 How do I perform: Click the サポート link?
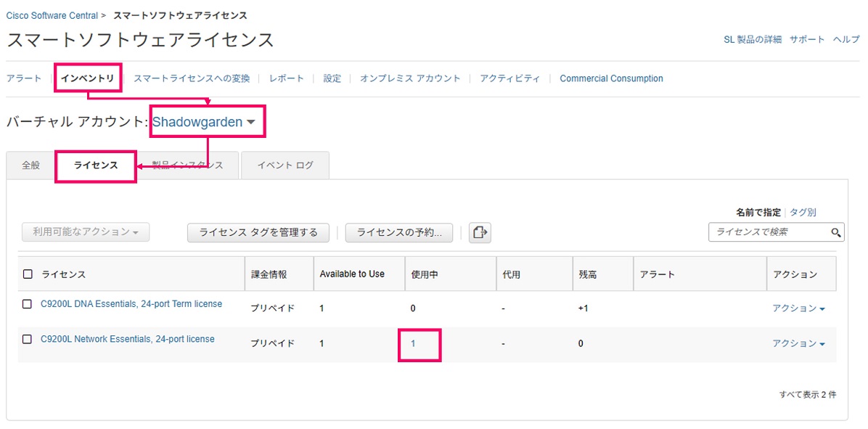click(x=807, y=39)
